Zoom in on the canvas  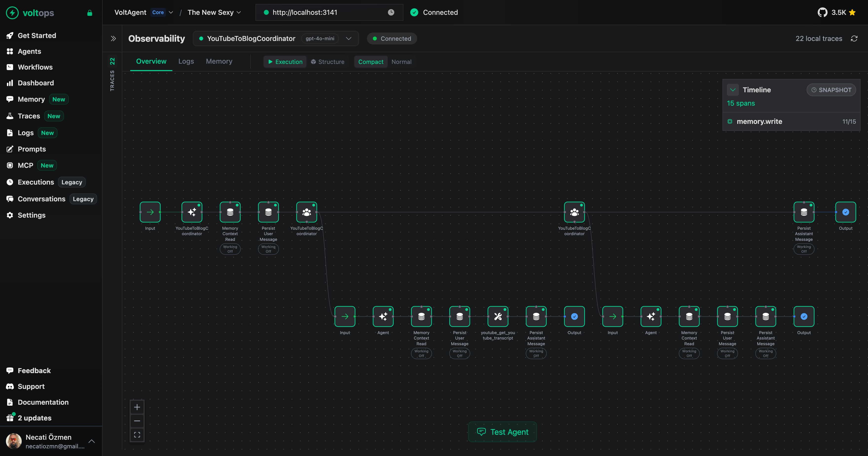(x=137, y=407)
